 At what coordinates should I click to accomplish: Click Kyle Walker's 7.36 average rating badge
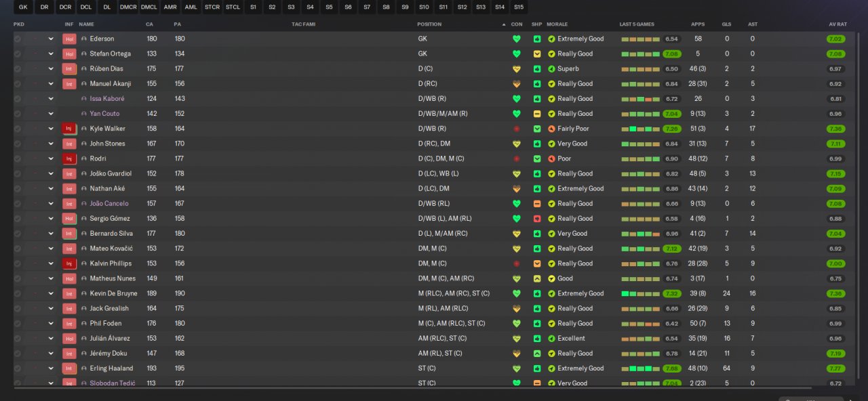pyautogui.click(x=835, y=129)
